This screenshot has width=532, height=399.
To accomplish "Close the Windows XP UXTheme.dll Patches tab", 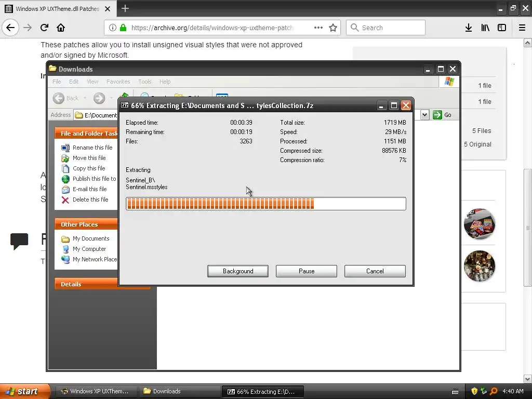I will (108, 9).
